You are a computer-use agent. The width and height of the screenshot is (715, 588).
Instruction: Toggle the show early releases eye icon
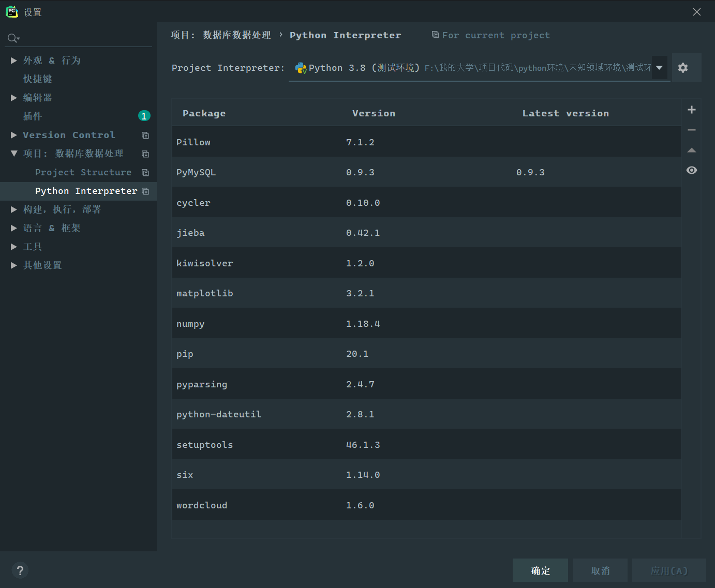(x=692, y=170)
